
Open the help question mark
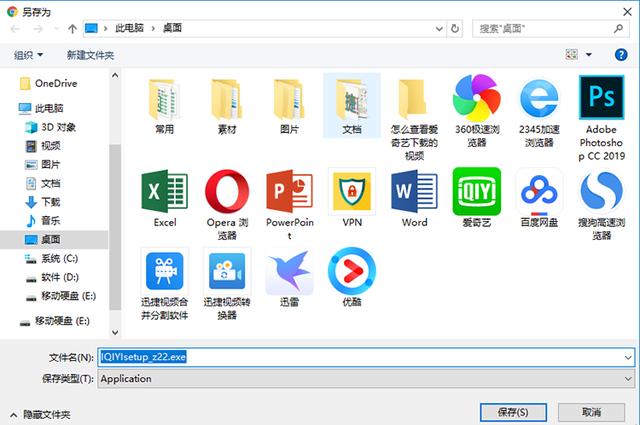tap(621, 54)
